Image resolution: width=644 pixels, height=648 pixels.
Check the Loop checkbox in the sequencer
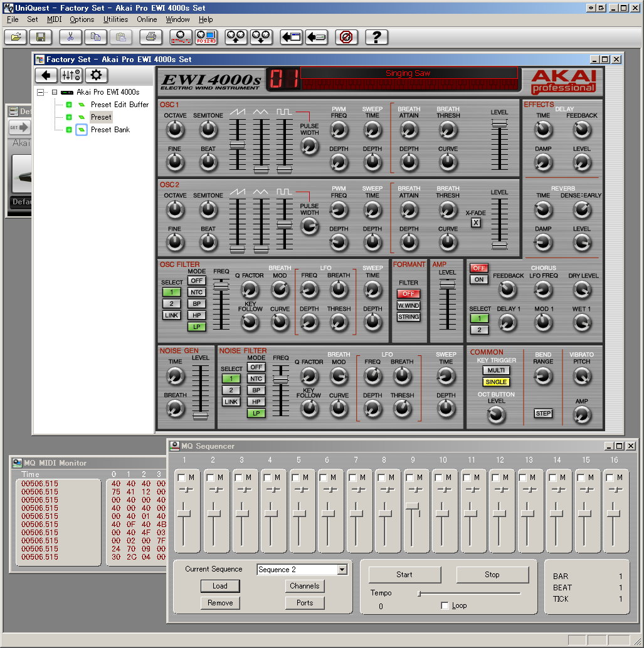445,605
